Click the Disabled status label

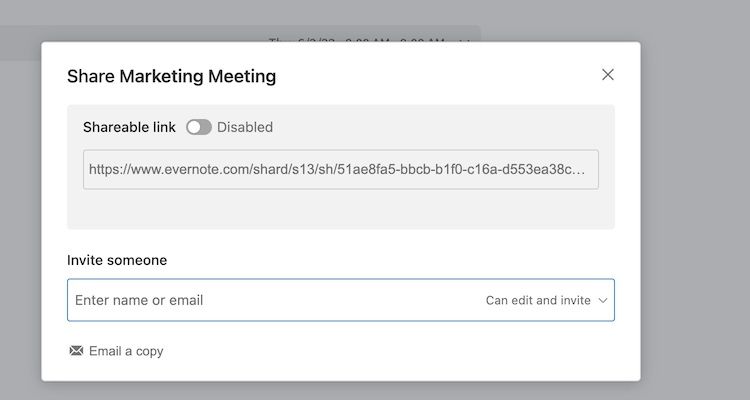click(245, 127)
